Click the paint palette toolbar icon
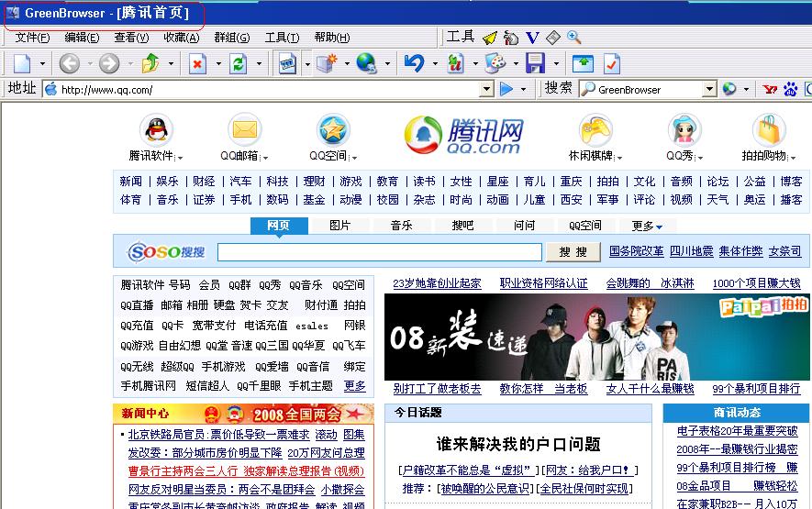Viewport: 812px width, 509px height. coord(495,63)
